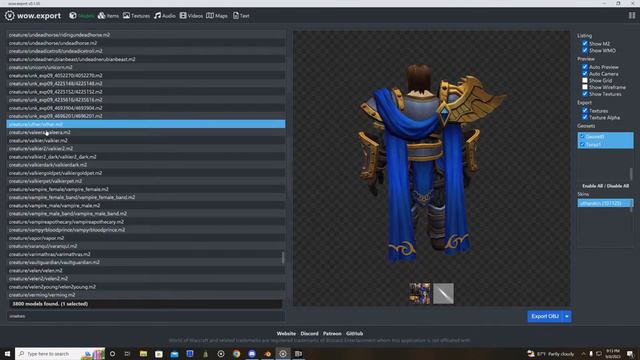The image size is (640, 360).
Task: Select creature/uther/uther.m2 in list
Action: tap(146, 124)
